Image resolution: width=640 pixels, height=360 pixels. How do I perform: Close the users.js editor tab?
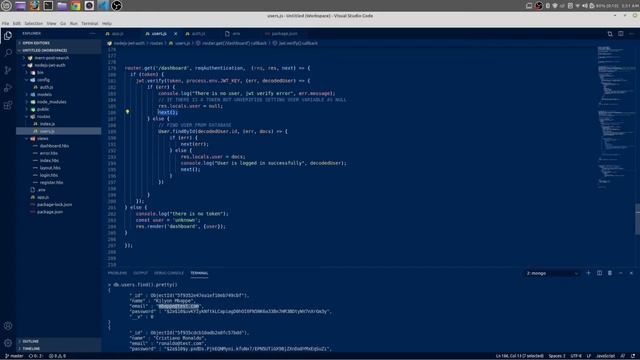pos(176,34)
